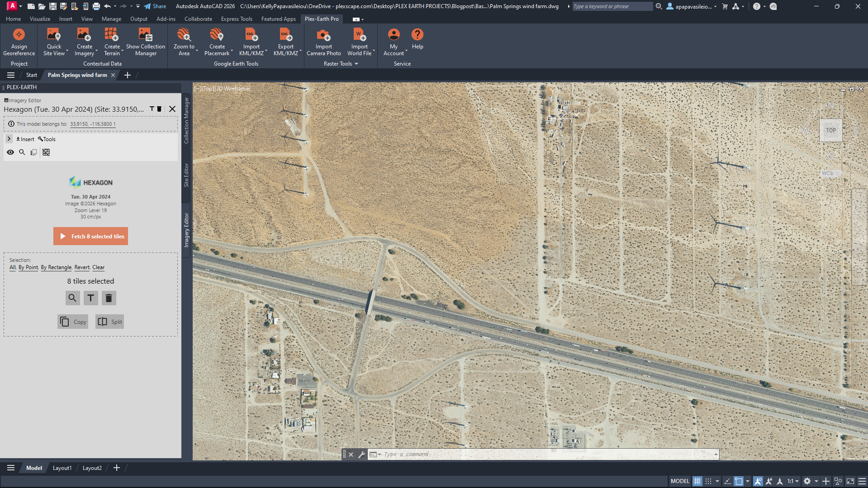Open the user account apapavasileio dropdown

692,6
